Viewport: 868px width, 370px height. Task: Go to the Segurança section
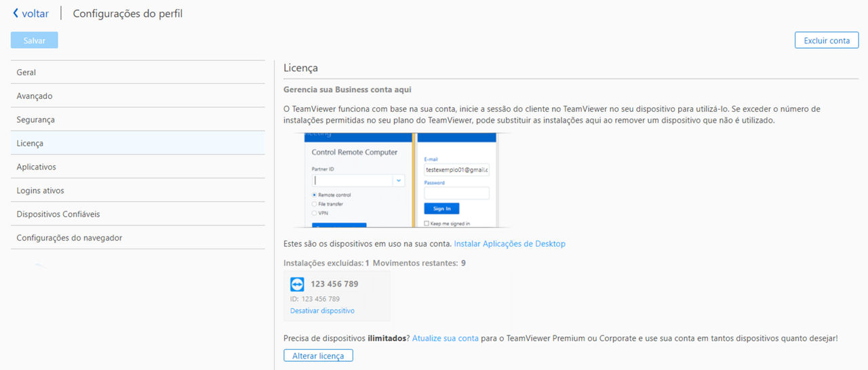point(138,120)
